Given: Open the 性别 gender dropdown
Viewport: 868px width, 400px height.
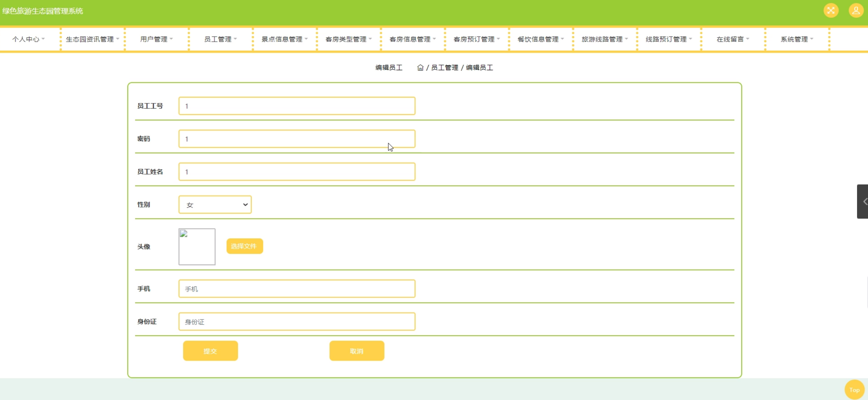Looking at the screenshot, I should point(215,205).
